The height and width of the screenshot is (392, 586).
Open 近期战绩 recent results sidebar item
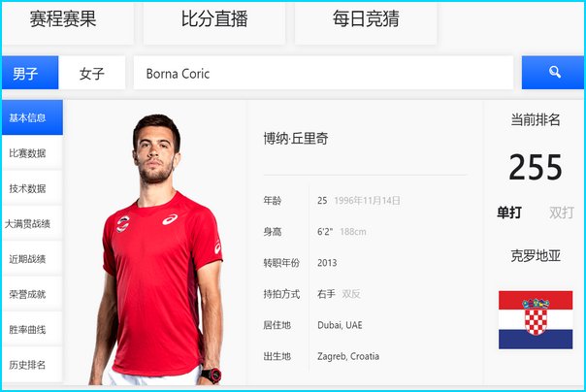click(32, 258)
